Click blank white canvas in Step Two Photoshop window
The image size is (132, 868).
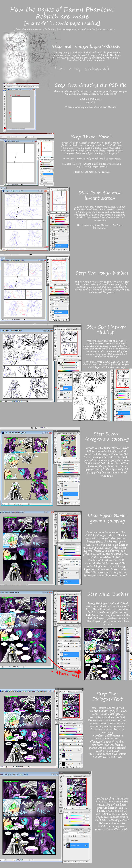(21, 110)
